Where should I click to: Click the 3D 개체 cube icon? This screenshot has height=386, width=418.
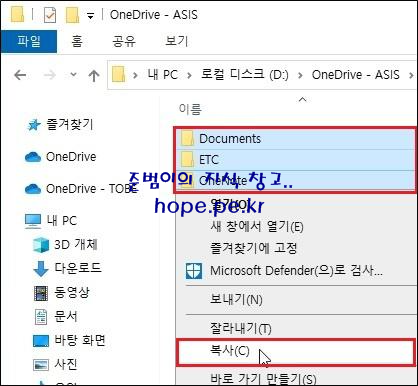point(41,245)
